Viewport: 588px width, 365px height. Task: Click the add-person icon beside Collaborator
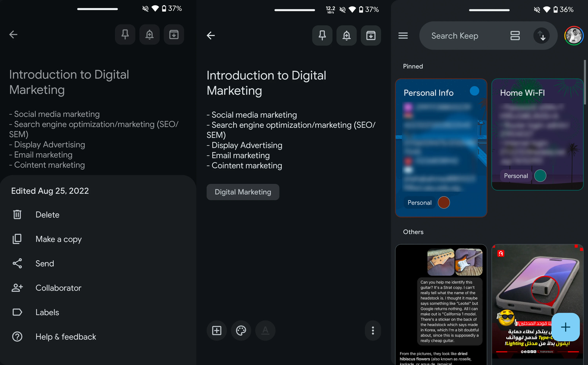coord(17,288)
